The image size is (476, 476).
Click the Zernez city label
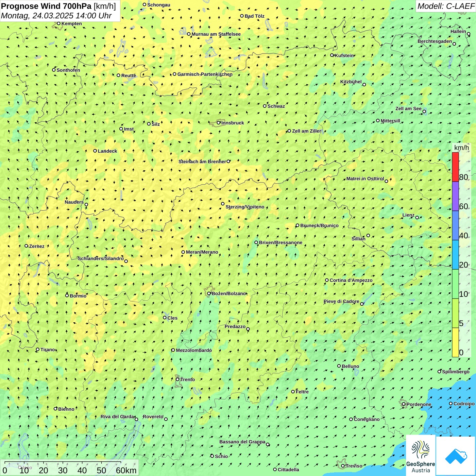37,246
